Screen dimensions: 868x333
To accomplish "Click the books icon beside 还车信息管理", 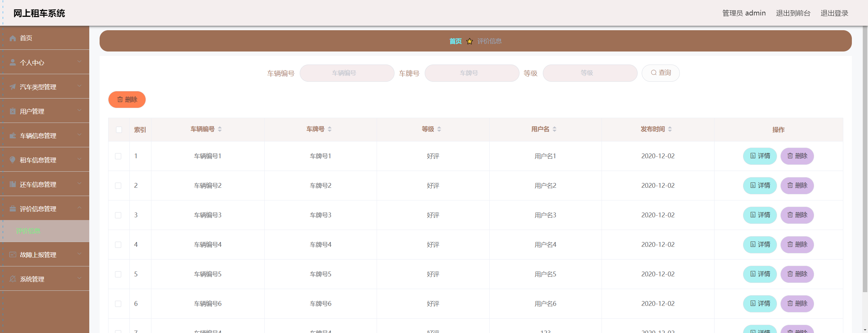I will pos(13,184).
